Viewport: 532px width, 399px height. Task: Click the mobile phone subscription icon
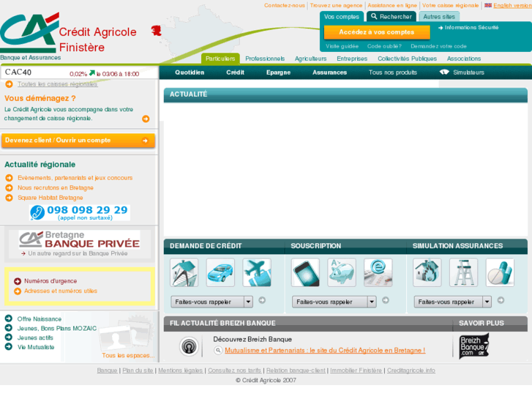pyautogui.click(x=305, y=272)
